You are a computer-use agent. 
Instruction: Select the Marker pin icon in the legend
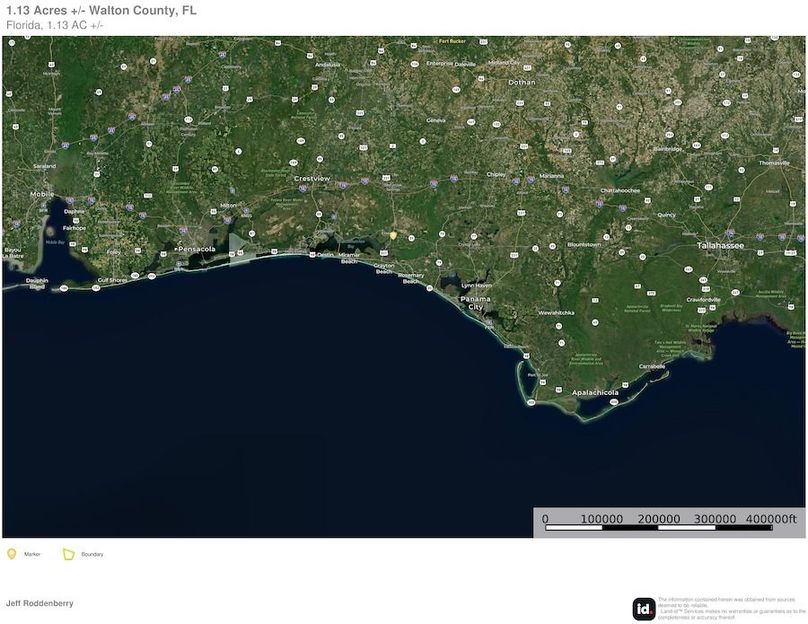coord(12,552)
